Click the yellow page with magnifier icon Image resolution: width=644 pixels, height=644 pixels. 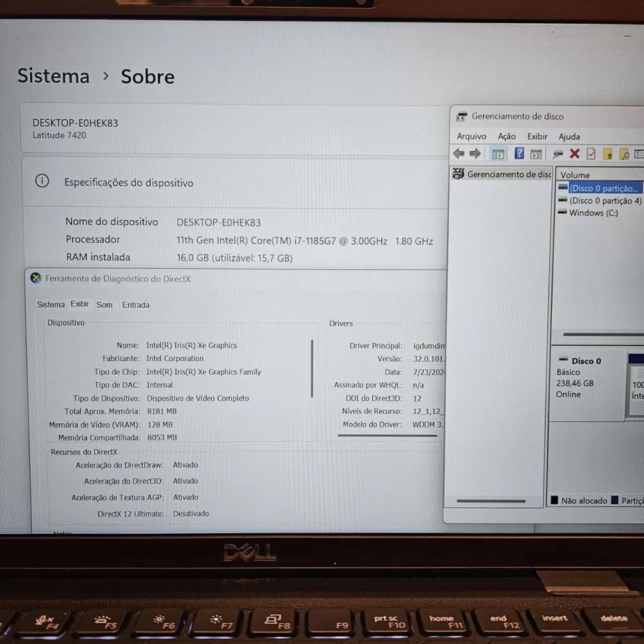coord(624,155)
